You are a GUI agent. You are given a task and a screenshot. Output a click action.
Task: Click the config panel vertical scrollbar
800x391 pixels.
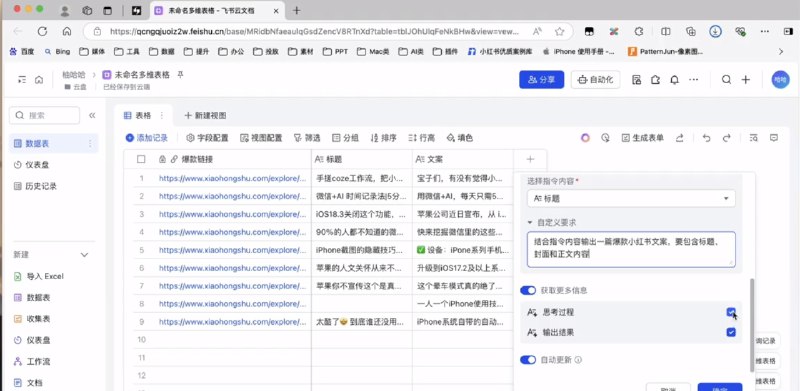752,325
